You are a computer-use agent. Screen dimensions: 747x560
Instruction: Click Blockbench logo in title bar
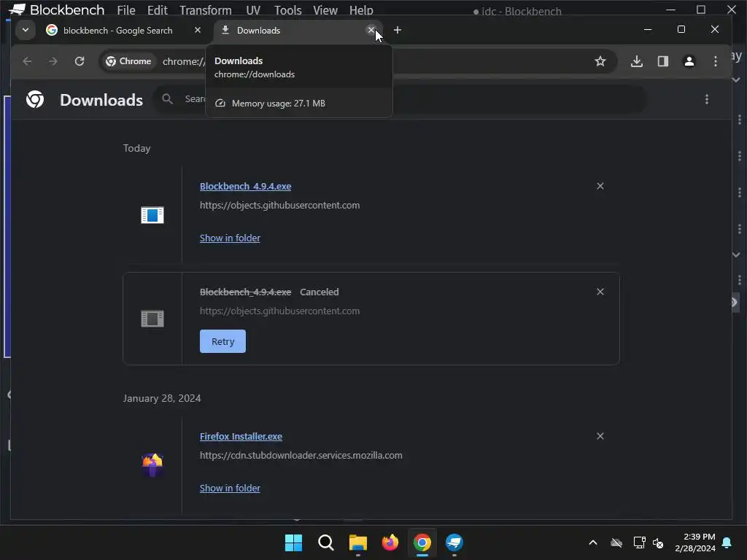tap(18, 9)
